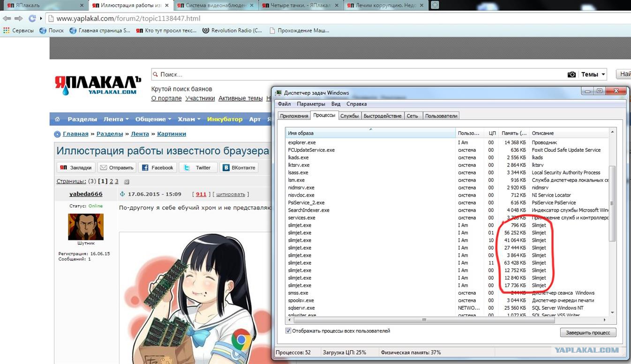Open the Главная страница S... bookmark
631x364 pixels.
pos(100,30)
